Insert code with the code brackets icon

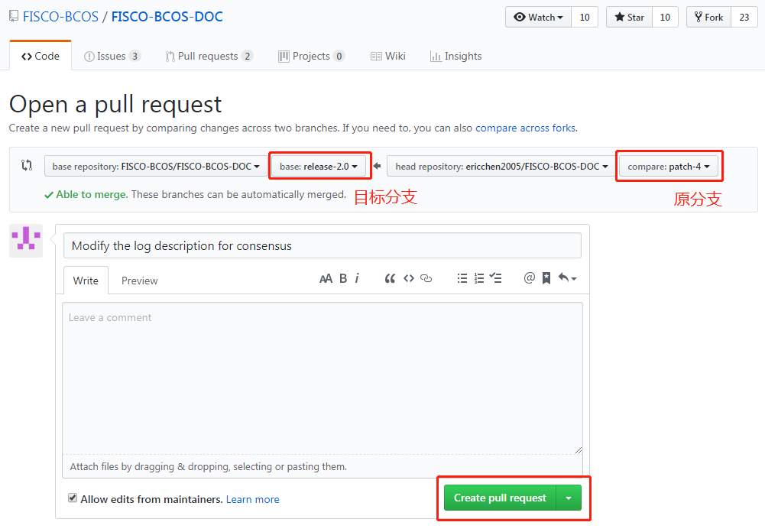point(409,278)
